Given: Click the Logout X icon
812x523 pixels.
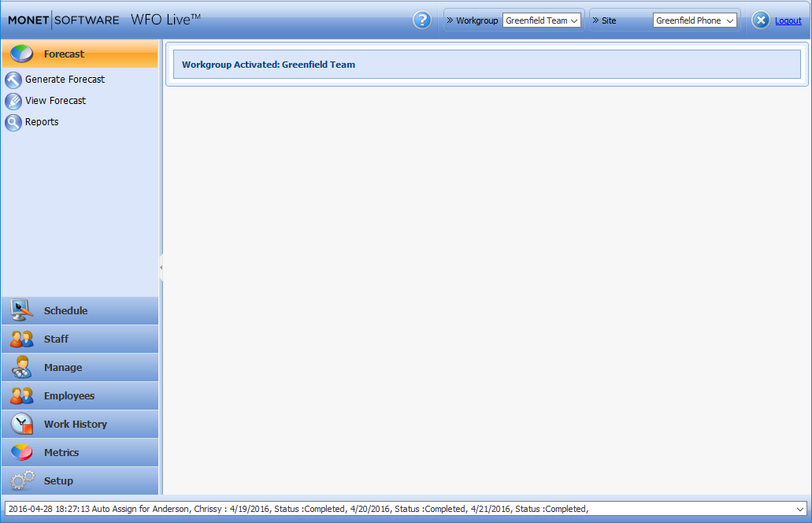Looking at the screenshot, I should (760, 20).
